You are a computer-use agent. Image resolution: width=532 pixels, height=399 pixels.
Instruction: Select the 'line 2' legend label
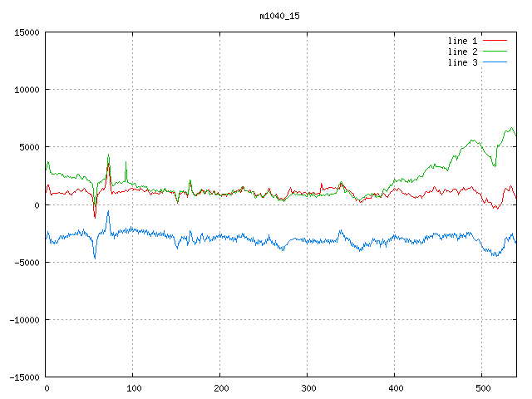coord(463,52)
